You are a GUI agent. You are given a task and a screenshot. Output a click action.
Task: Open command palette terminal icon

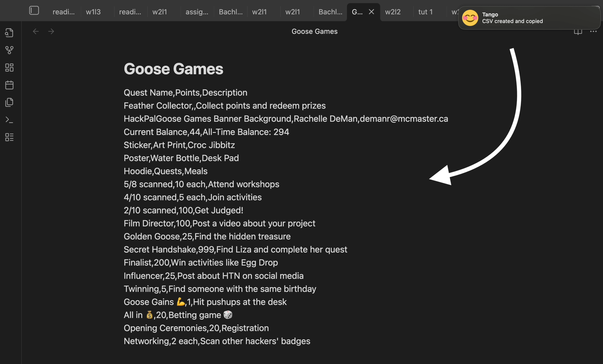point(9,120)
